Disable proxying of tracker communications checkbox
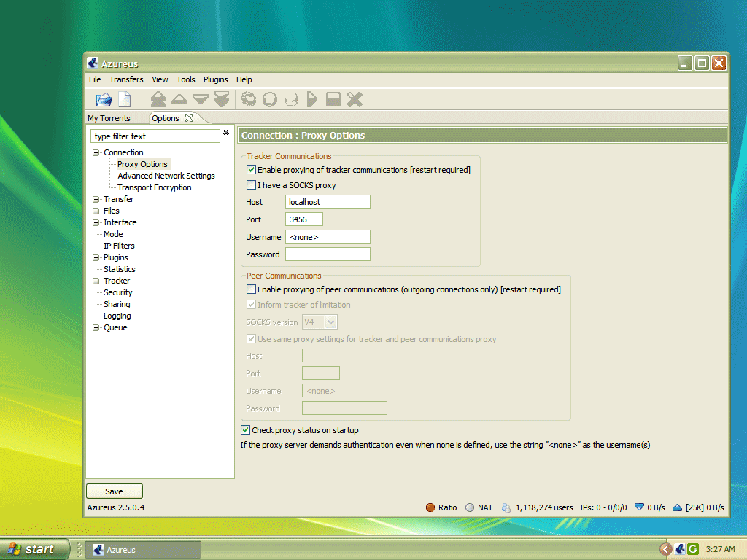Screen dimensions: 747x560 pos(251,169)
